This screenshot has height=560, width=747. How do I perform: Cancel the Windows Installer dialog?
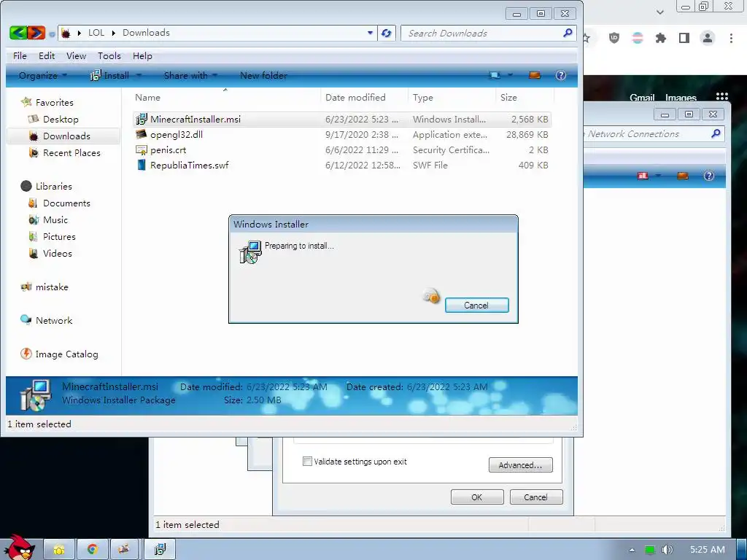476,306
